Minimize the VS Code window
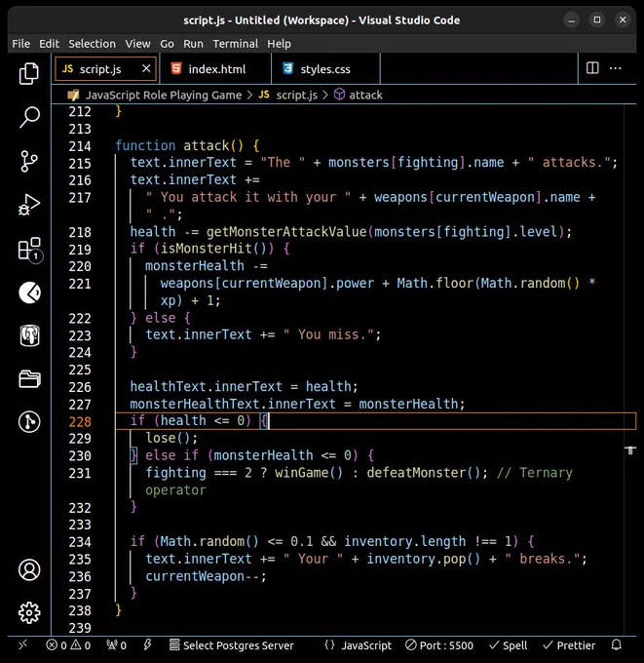 click(x=571, y=19)
